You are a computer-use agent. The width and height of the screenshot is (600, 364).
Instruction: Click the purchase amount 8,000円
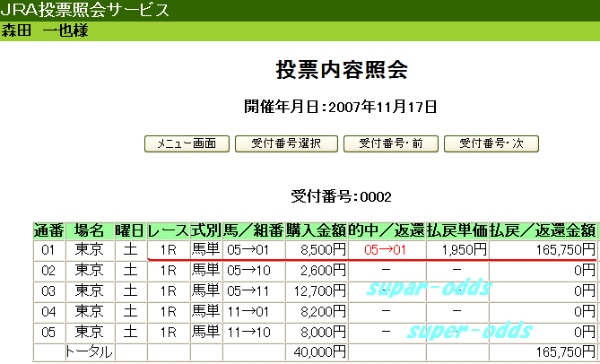(x=323, y=333)
